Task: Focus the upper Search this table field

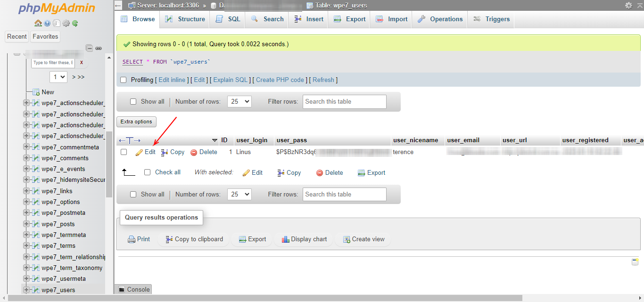Action: coord(345,102)
